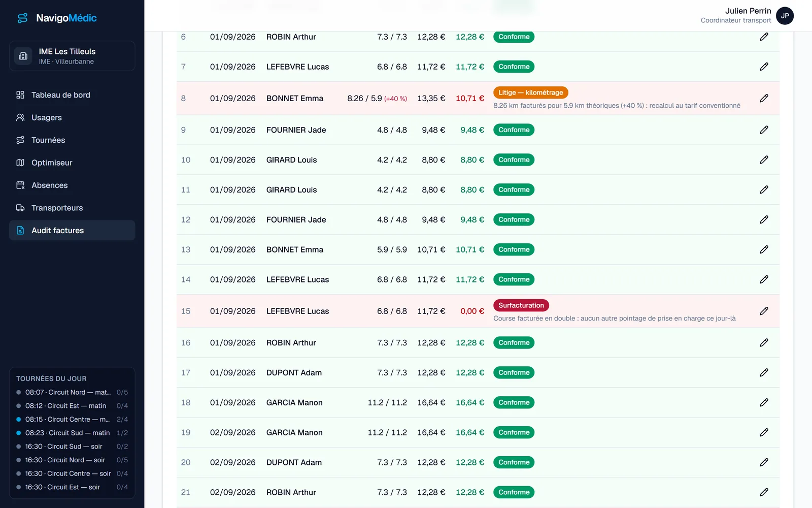Click pencil icon on row 10 GIRARD Louis

[764, 160]
